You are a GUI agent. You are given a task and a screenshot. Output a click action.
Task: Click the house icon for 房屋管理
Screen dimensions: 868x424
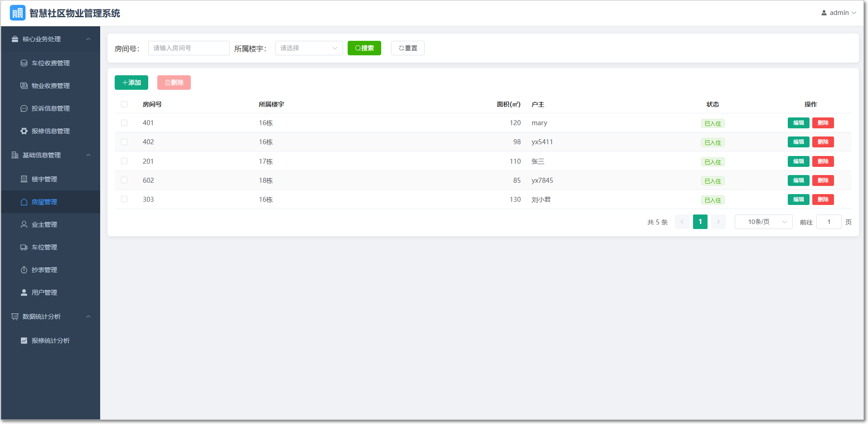24,202
